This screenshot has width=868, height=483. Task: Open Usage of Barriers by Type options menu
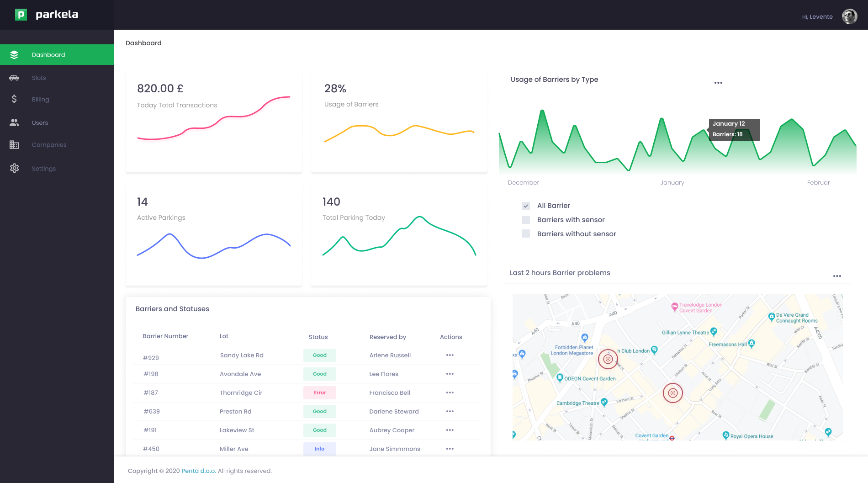[718, 83]
